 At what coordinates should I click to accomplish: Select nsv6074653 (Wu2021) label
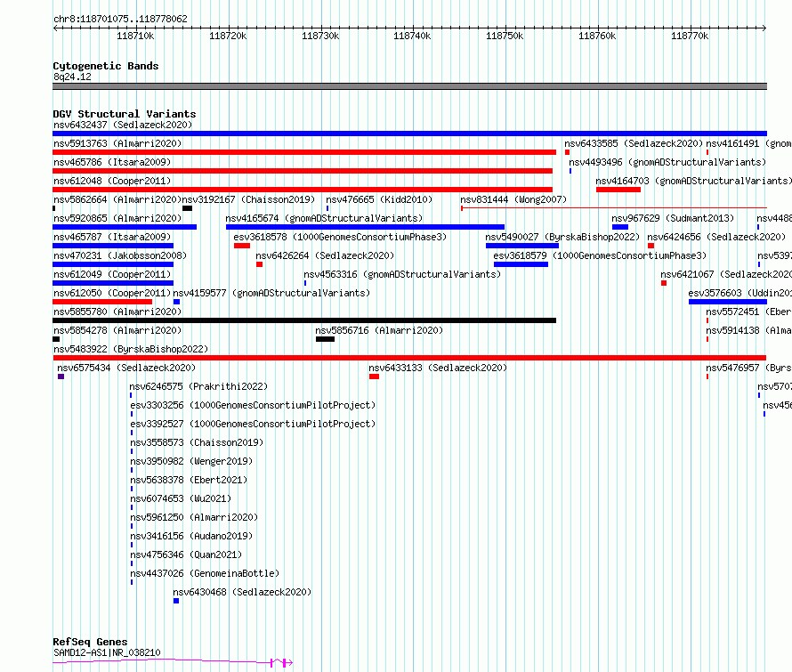[x=181, y=498]
